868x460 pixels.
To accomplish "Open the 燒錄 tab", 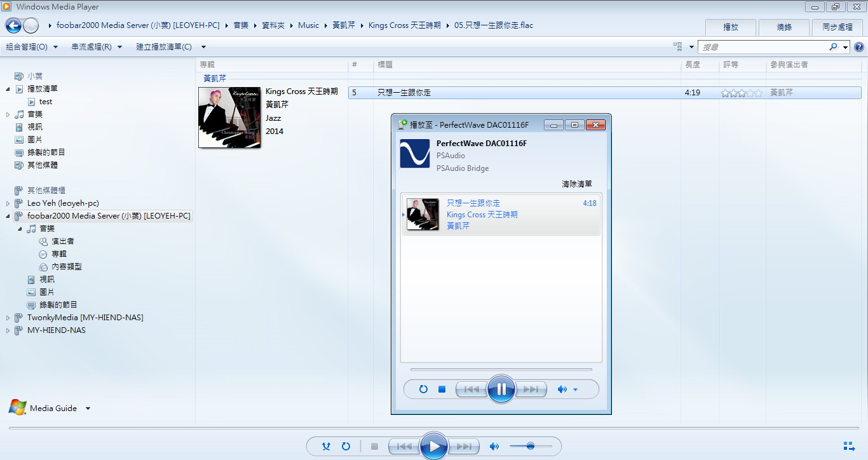I will [x=784, y=27].
